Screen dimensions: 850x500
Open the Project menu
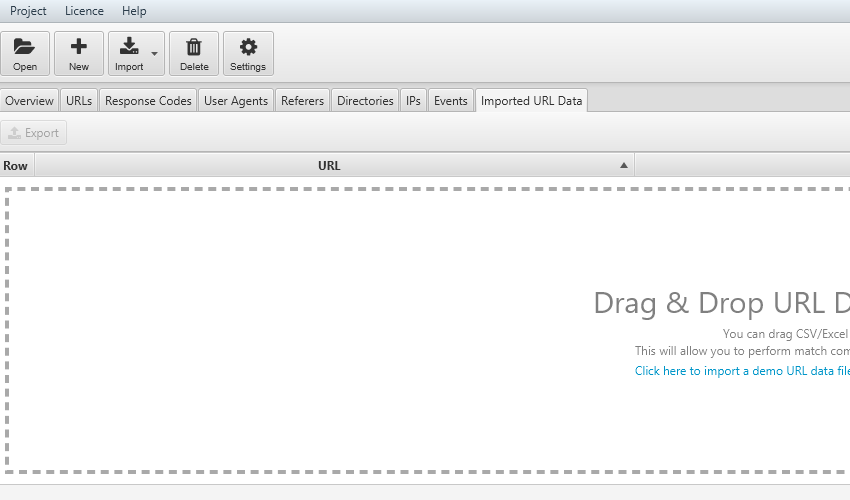coord(28,11)
